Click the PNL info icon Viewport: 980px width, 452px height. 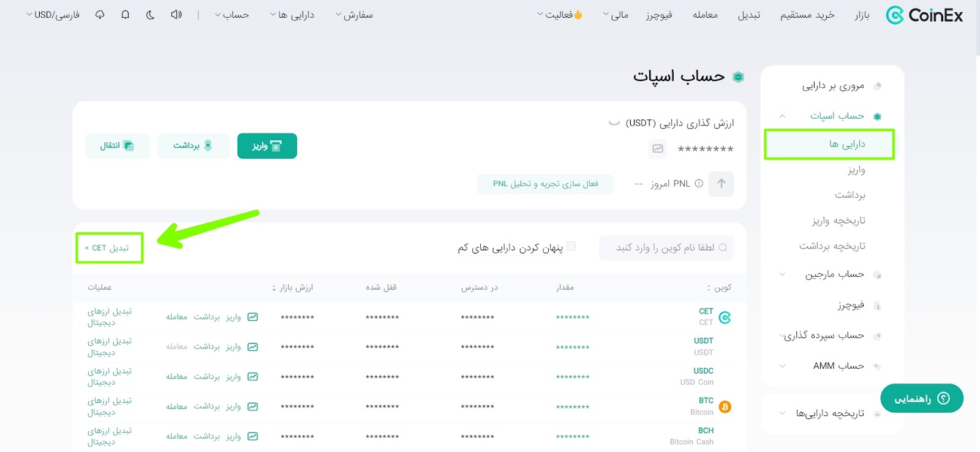(x=699, y=184)
